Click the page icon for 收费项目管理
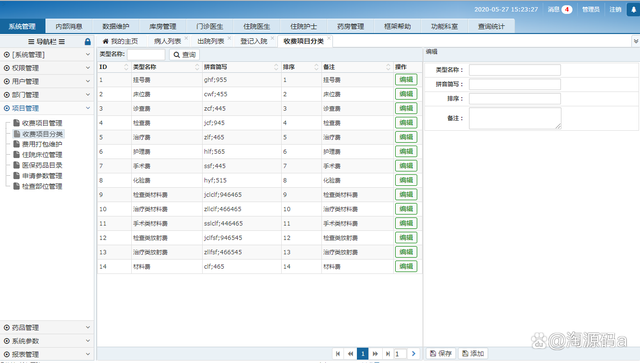The width and height of the screenshot is (640, 363). point(17,122)
